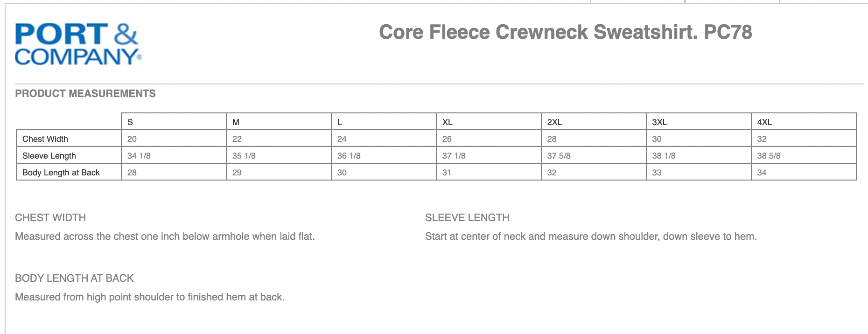
Task: Select the M size column header
Action: point(236,122)
